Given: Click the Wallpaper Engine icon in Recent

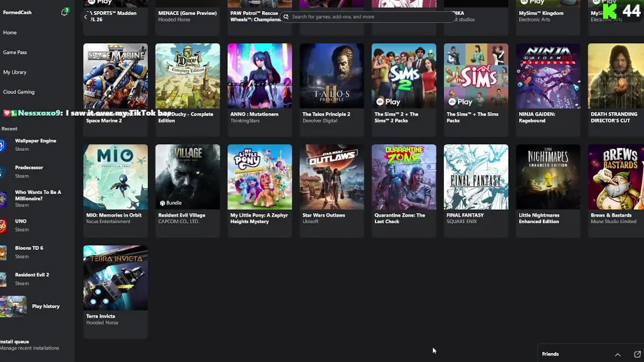Looking at the screenshot, I should [x=3, y=145].
